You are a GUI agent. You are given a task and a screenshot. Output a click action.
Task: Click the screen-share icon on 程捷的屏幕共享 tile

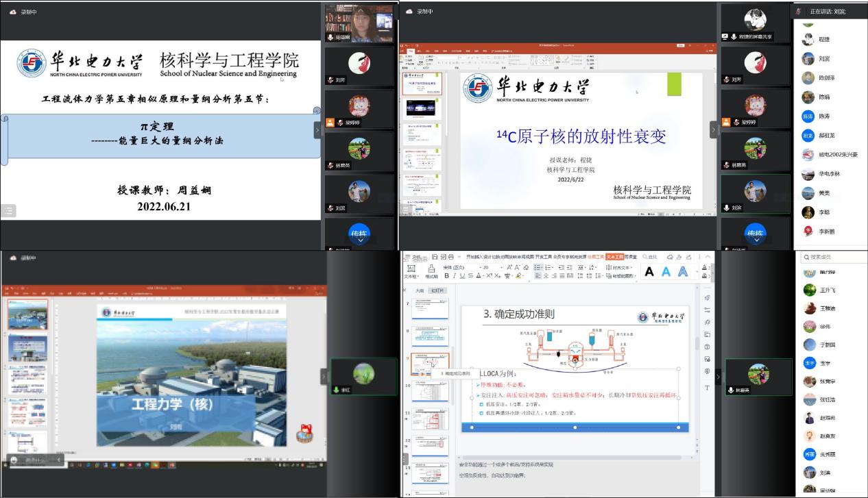[x=725, y=37]
